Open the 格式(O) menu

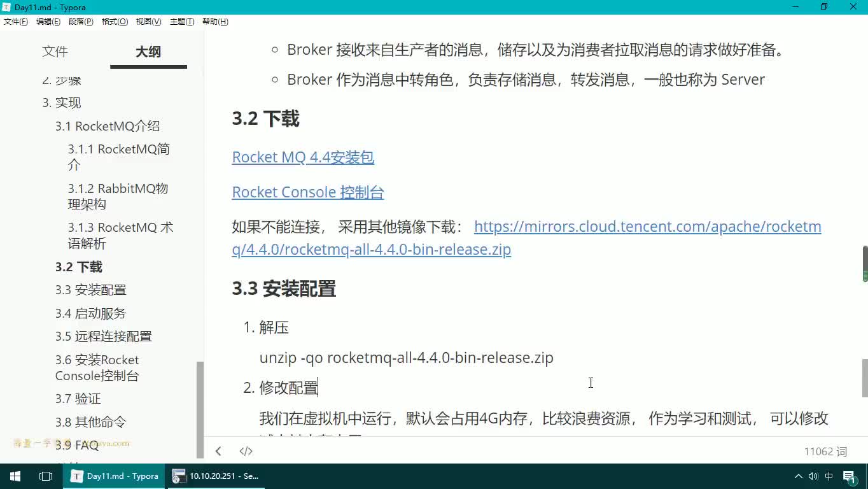coord(115,22)
